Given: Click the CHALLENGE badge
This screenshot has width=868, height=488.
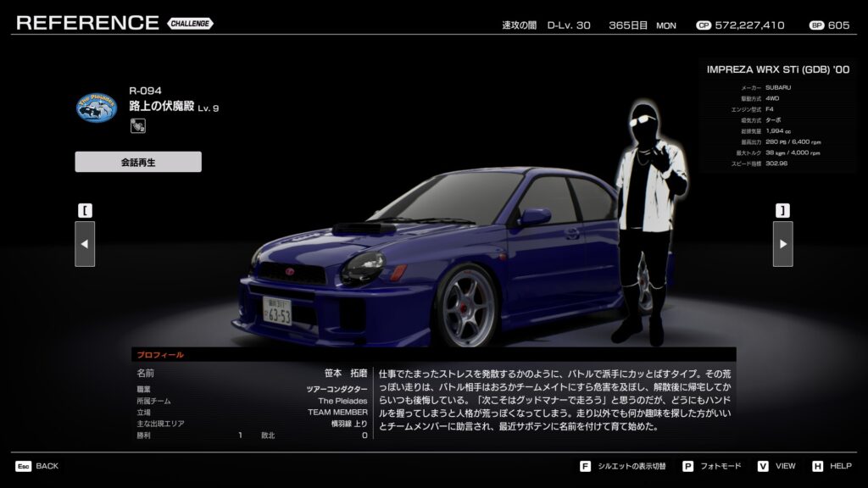Looking at the screenshot, I should point(190,24).
